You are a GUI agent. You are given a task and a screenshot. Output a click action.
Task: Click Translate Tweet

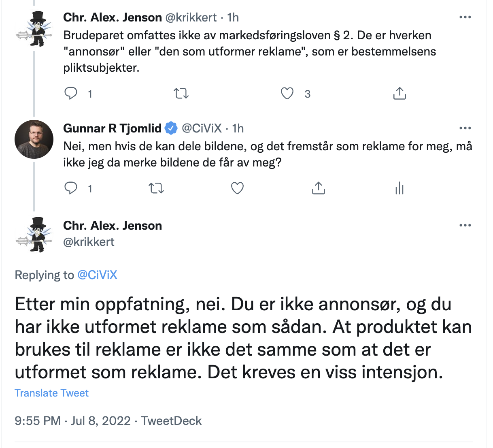(51, 393)
